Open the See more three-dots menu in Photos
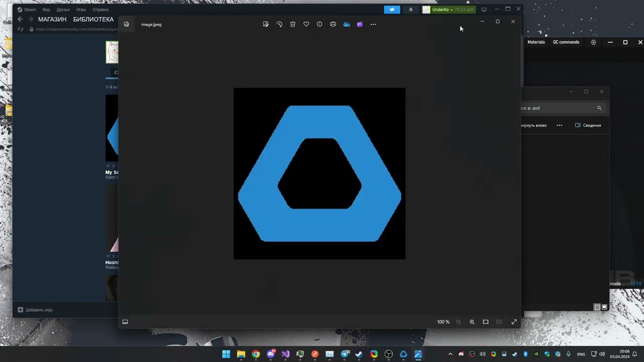This screenshot has width=644, height=362. [x=373, y=24]
